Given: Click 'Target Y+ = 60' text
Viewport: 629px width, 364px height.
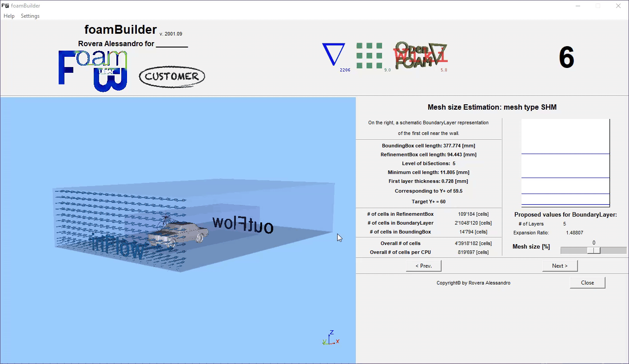Looking at the screenshot, I should click(x=429, y=202).
